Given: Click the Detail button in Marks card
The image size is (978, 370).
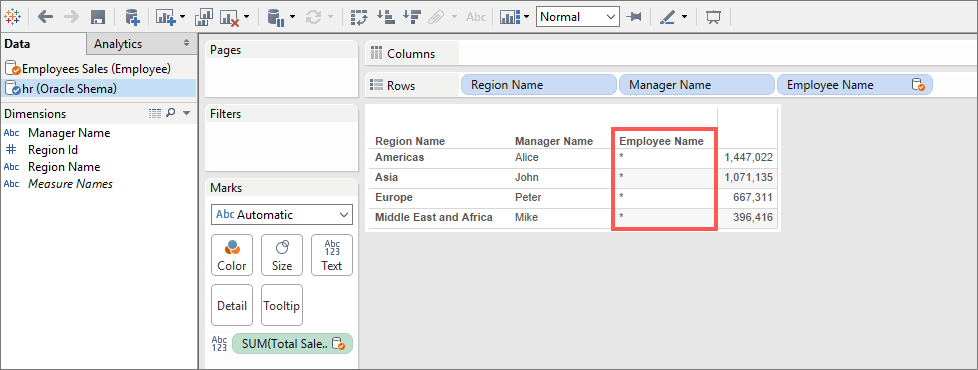Looking at the screenshot, I should [231, 305].
